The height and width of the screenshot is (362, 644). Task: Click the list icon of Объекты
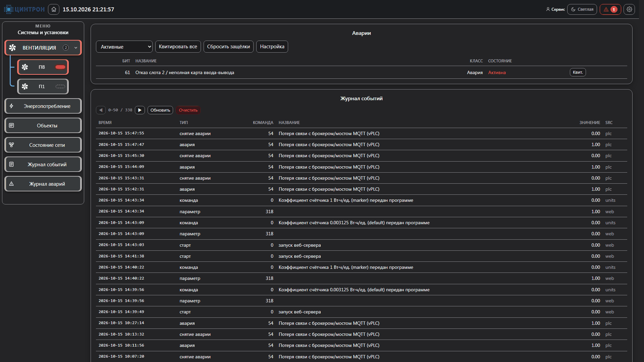point(11,125)
